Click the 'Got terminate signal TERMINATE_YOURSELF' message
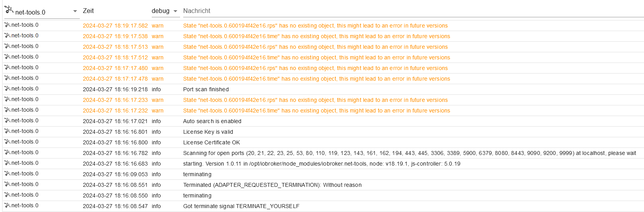Screen dimensions: 644x212 point(241,206)
